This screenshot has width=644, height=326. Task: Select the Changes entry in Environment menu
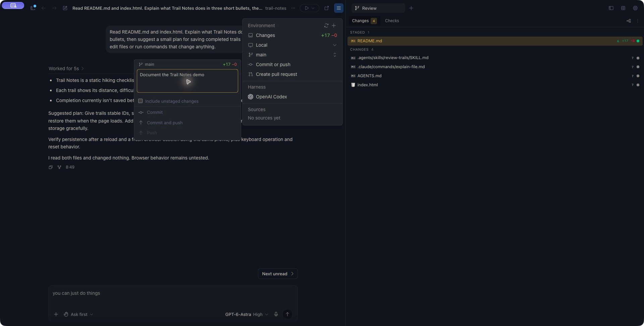[292, 35]
